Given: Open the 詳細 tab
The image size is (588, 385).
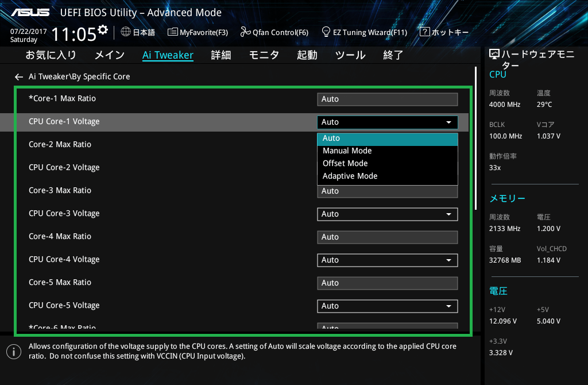Looking at the screenshot, I should [x=221, y=55].
